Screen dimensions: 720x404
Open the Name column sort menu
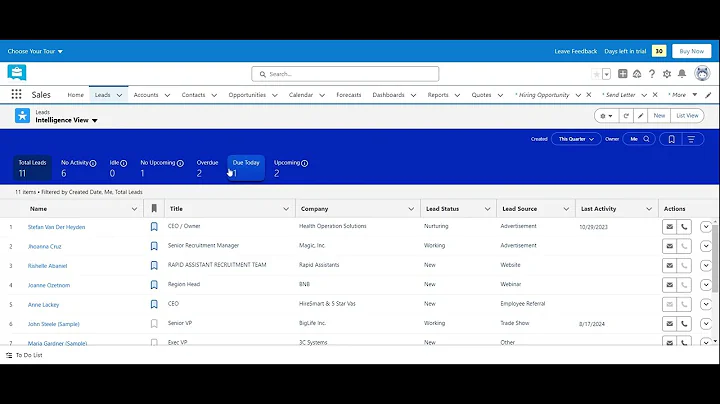coord(134,209)
